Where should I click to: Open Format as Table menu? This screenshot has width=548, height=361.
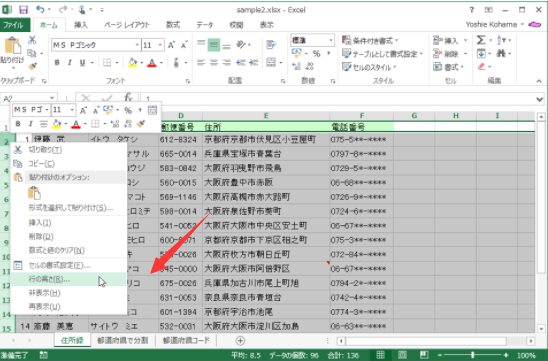click(382, 54)
